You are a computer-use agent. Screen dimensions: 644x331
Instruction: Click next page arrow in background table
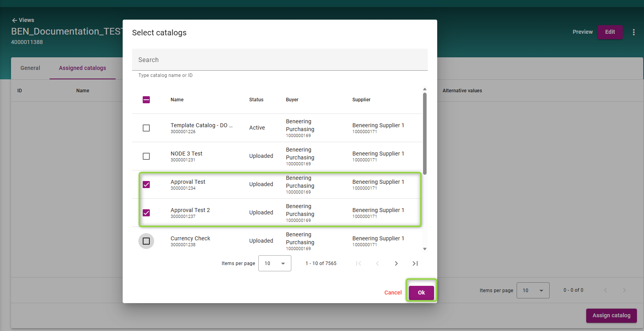pyautogui.click(x=624, y=290)
